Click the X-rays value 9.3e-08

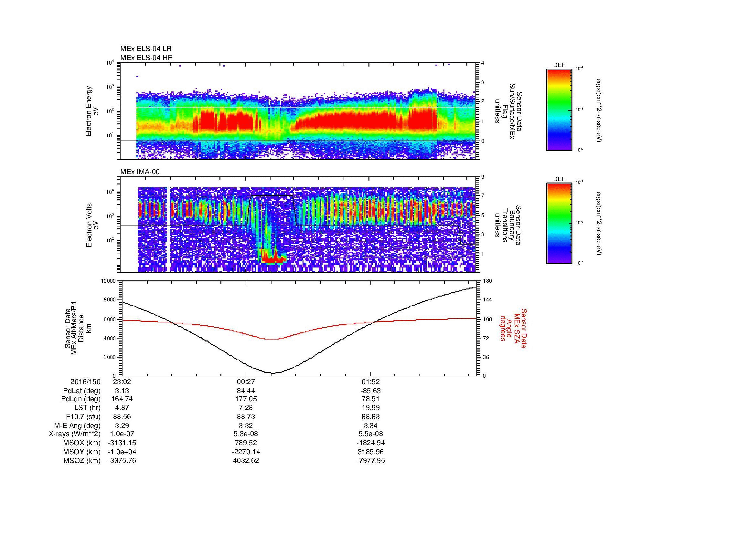click(x=246, y=434)
